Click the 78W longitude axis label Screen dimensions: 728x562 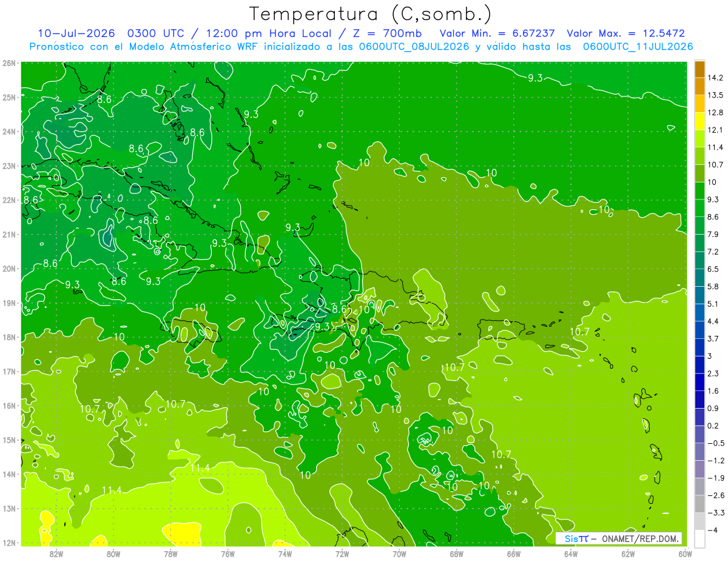coord(170,554)
